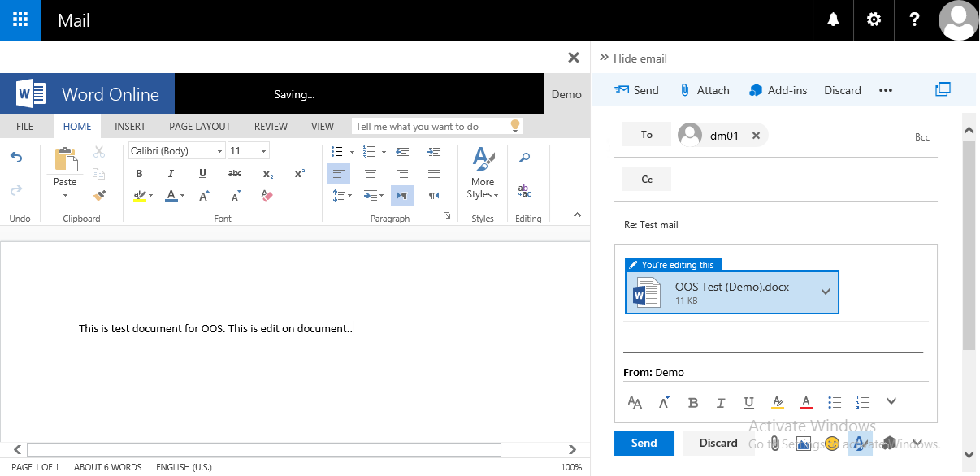Center align the paragraph
The image size is (980, 476).
coord(371,174)
